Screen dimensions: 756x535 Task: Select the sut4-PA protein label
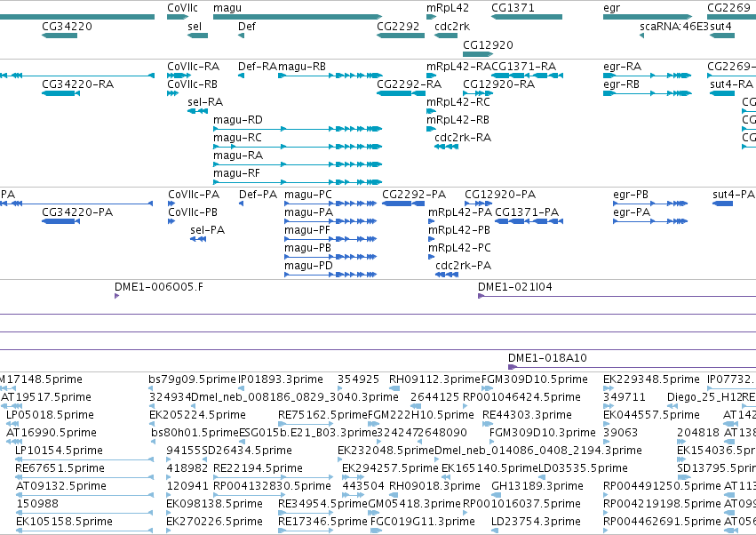[733, 195]
